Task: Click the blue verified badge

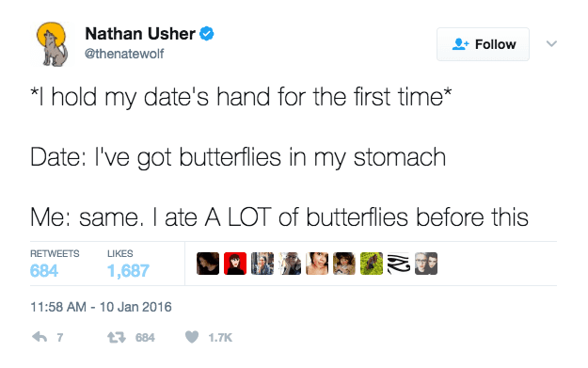Action: [207, 34]
